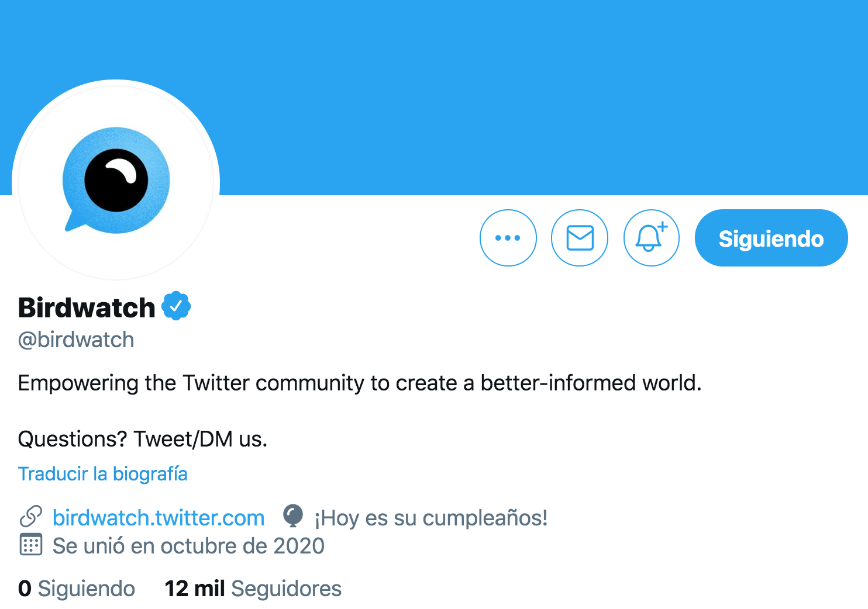Image resolution: width=868 pixels, height=609 pixels.
Task: Send a direct message via envelope icon
Action: click(x=580, y=238)
